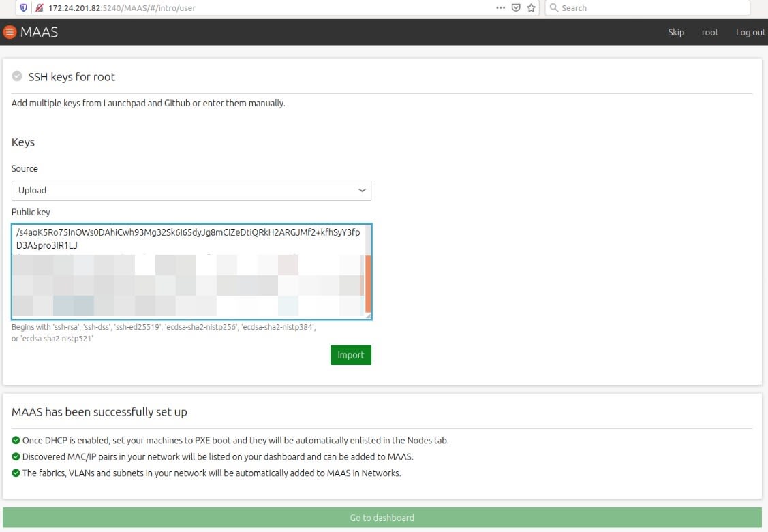Click the Source dropdown chevron arrow

coord(362,190)
